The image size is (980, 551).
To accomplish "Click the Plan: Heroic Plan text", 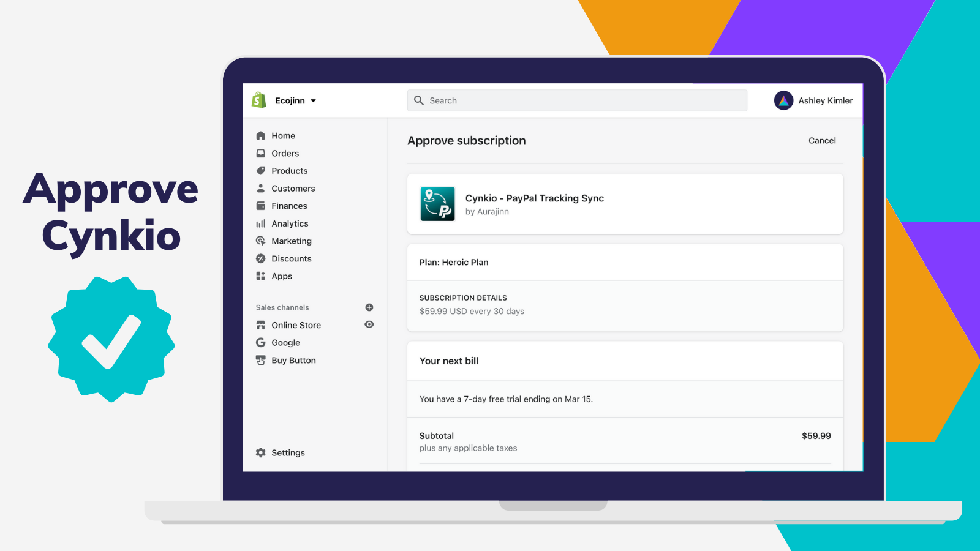I will (x=454, y=263).
